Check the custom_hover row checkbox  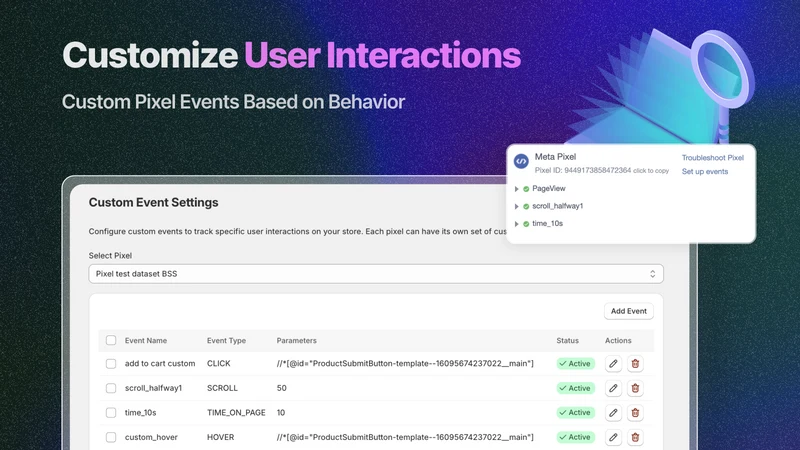pyautogui.click(x=111, y=437)
